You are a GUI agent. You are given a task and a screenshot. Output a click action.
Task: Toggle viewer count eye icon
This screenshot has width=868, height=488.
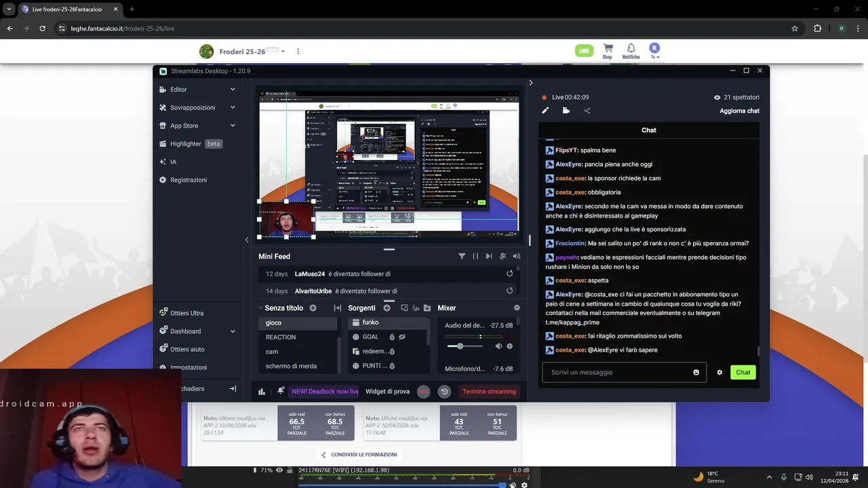coord(717,98)
